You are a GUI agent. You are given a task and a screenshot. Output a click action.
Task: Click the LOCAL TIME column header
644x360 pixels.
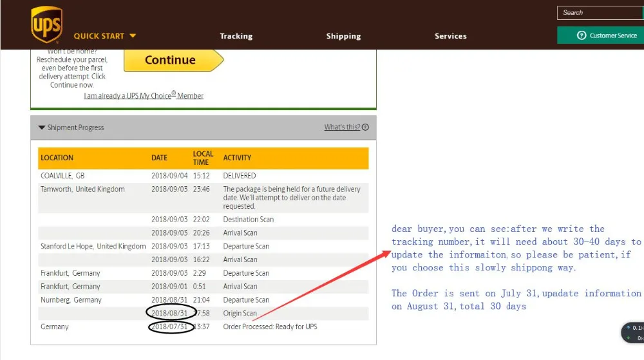203,158
